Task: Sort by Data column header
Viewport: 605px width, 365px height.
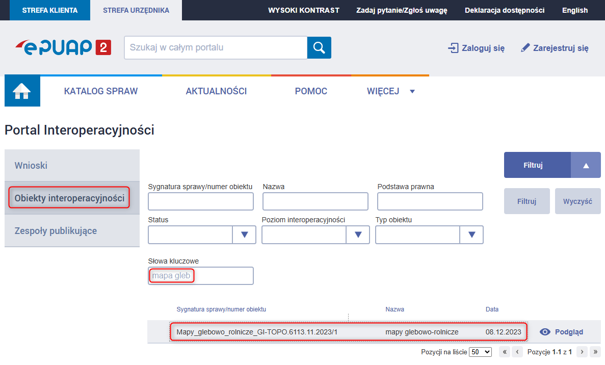Action: 492,309
